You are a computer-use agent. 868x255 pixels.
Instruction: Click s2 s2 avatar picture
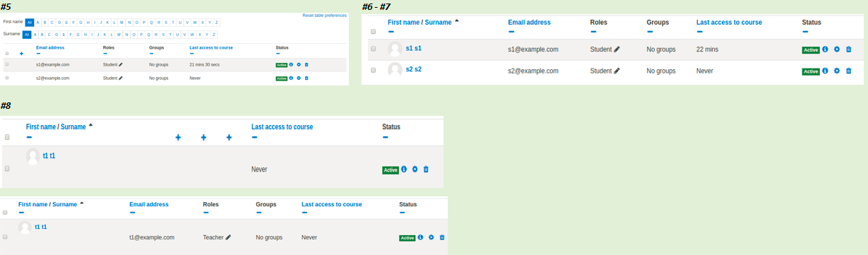396,69
